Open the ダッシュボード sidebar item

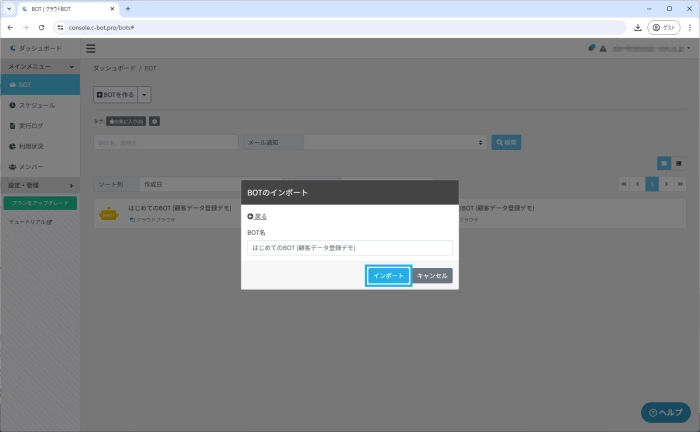coord(40,48)
